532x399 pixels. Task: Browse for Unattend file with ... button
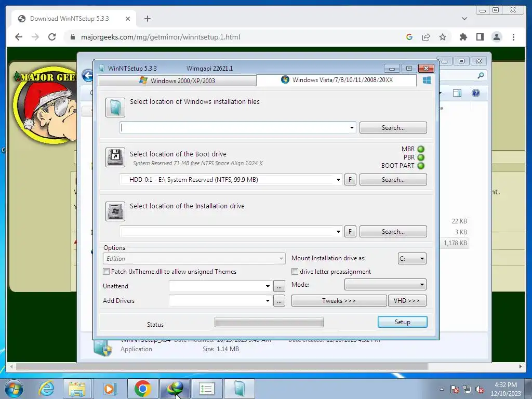[x=279, y=286]
